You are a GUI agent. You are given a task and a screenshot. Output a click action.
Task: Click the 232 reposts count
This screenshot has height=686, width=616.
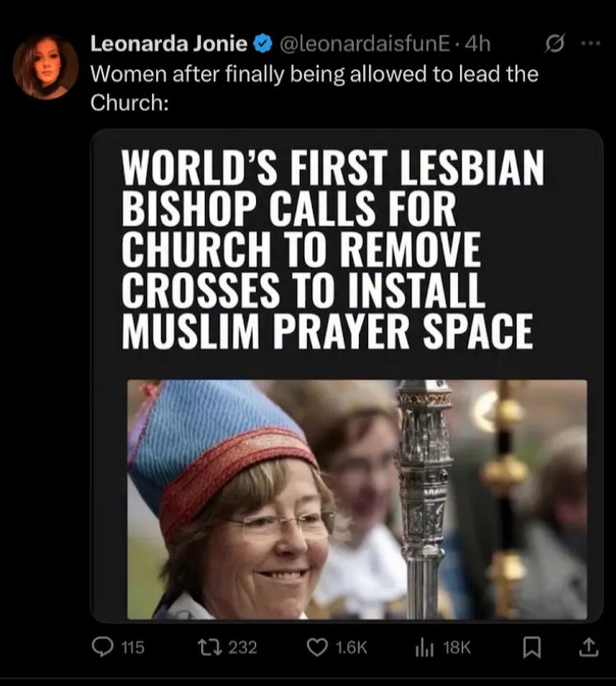tap(243, 647)
